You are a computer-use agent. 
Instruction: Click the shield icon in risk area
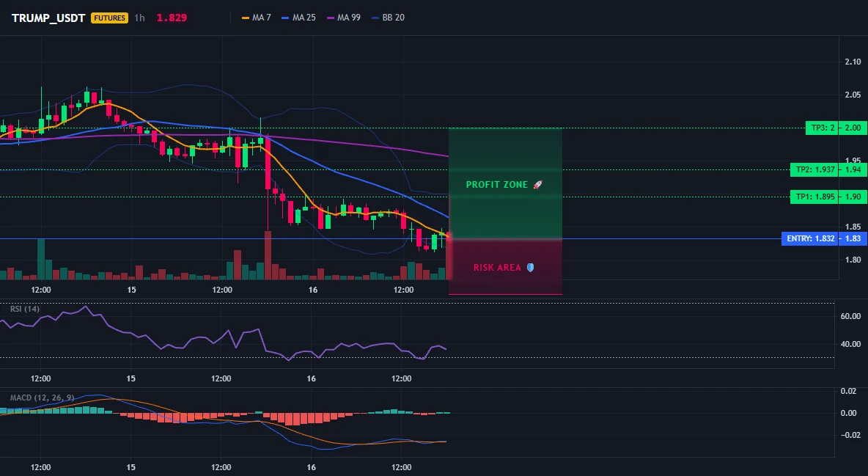click(530, 268)
